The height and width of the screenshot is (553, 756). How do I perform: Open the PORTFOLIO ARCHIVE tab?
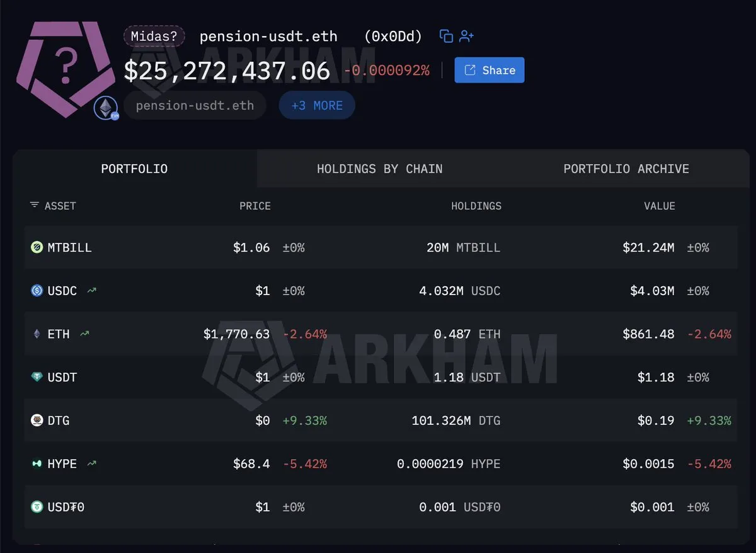pyautogui.click(x=626, y=169)
